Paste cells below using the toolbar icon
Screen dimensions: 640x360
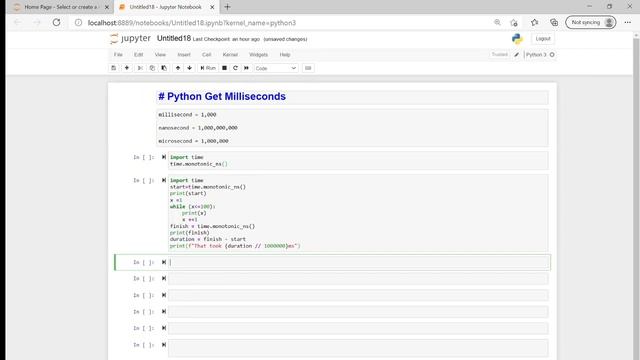pyautogui.click(x=164, y=68)
